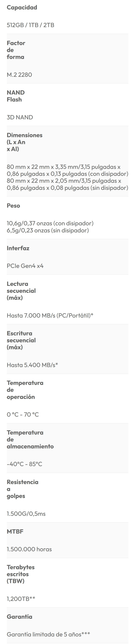135x644 pixels.
Task: Click the Garantía limitada de 5 años text
Action: [x=48, y=634]
